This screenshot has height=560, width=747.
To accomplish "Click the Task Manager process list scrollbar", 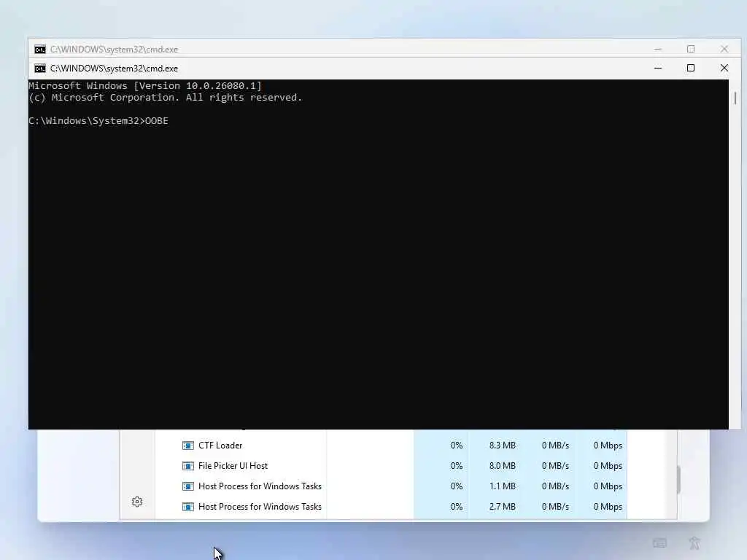I will point(678,480).
